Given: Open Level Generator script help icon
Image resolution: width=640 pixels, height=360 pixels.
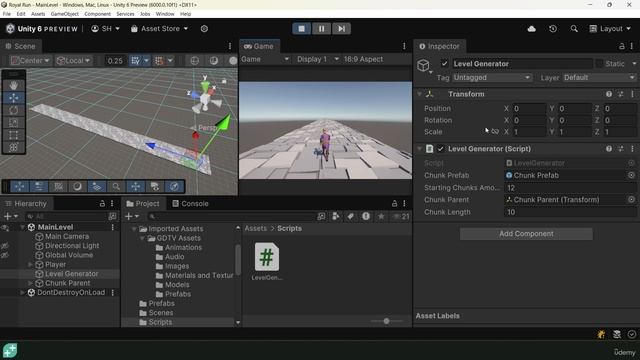Looking at the screenshot, I should coord(609,149).
